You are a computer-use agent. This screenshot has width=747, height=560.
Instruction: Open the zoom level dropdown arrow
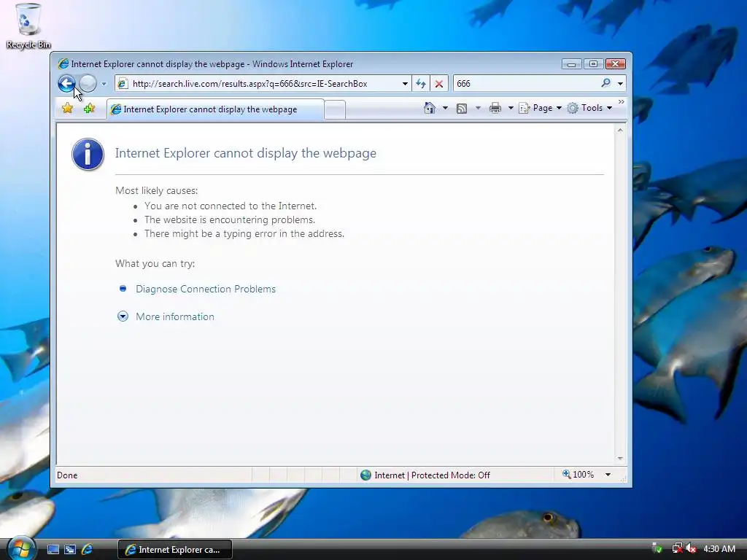point(608,475)
